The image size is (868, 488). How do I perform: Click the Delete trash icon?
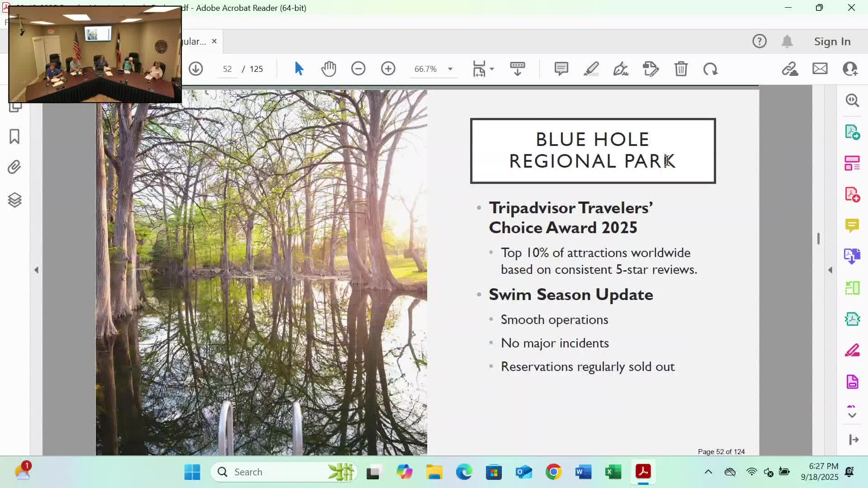(x=681, y=69)
